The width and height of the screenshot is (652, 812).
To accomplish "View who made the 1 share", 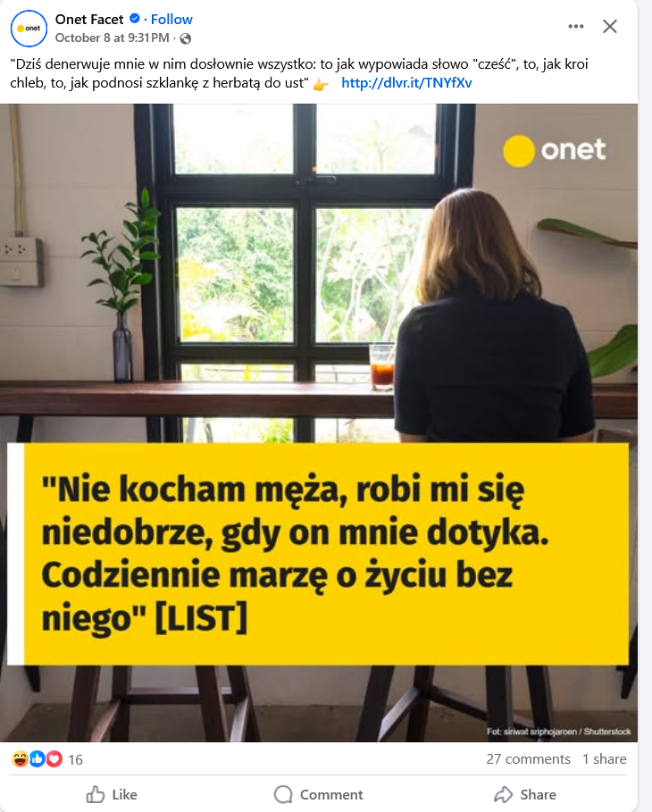I will coord(605,759).
